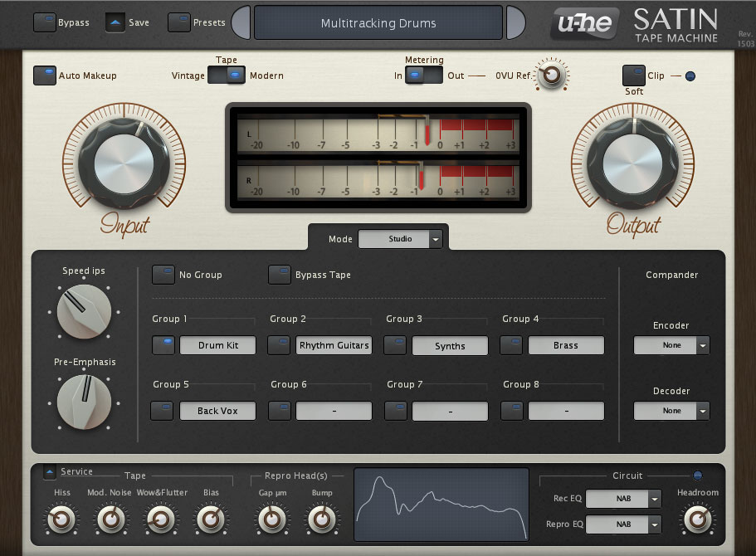The image size is (756, 556).
Task: Open the Compander Encoder dropdown
Action: (671, 345)
